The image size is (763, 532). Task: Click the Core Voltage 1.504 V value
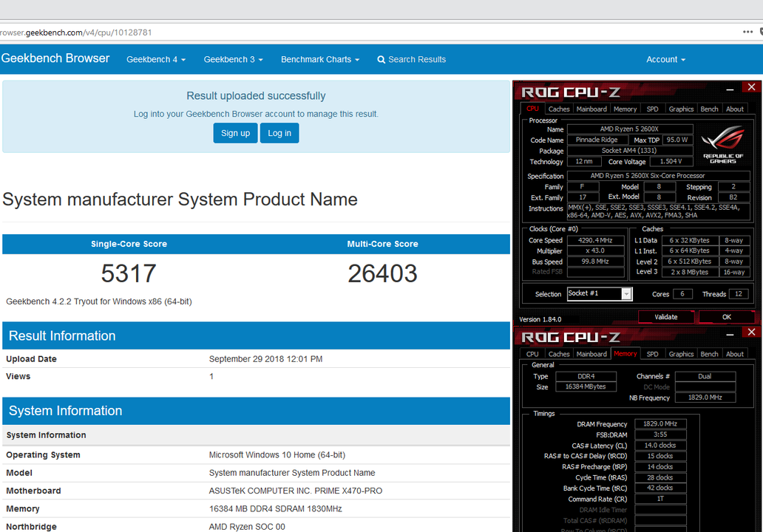(x=671, y=162)
